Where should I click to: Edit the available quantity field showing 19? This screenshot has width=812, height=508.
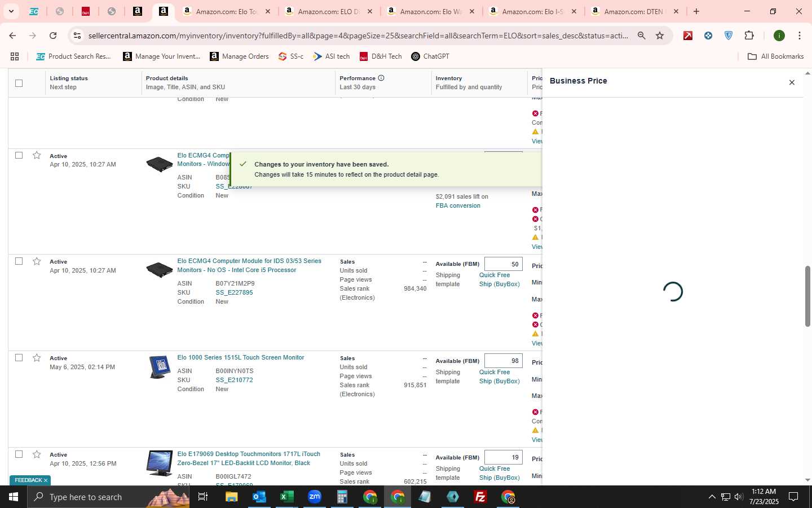tap(504, 457)
